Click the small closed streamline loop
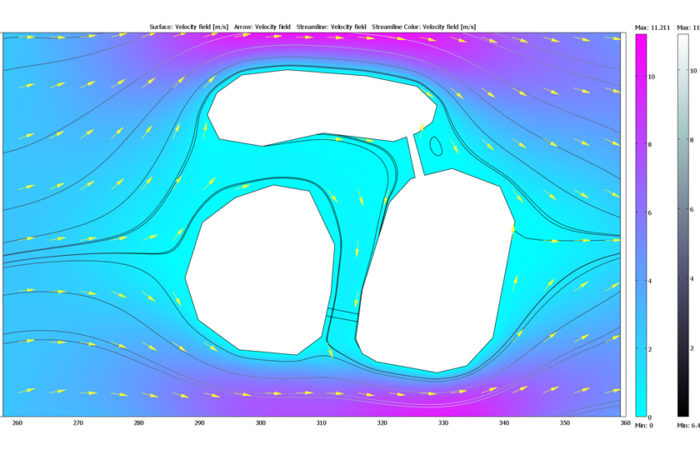700x450 pixels. pos(436,145)
